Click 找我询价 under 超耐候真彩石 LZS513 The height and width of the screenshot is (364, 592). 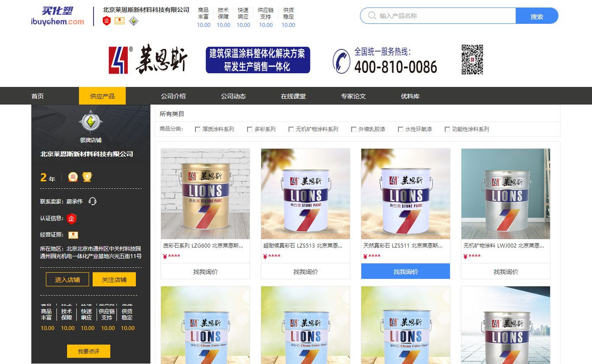tap(306, 271)
